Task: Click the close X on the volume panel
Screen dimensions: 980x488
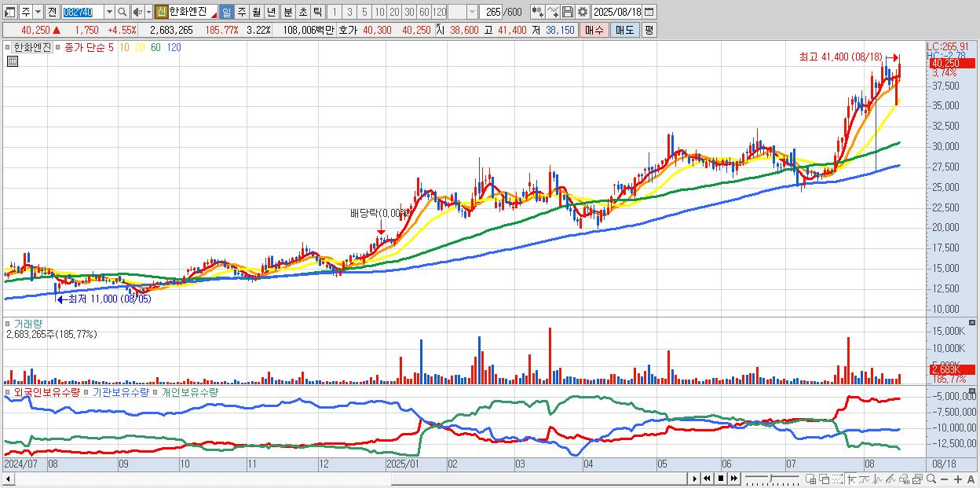Action: [972, 323]
